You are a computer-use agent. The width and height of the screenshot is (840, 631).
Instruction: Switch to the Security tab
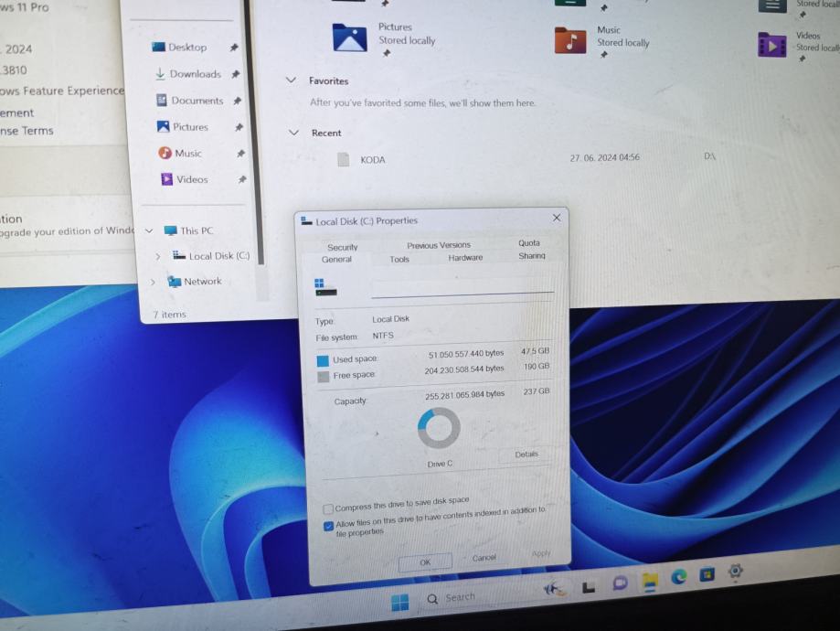tap(343, 247)
